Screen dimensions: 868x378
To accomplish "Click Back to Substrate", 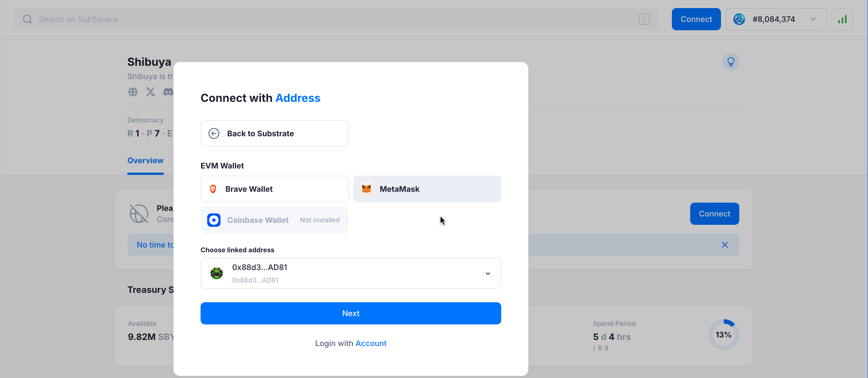I will coord(274,133).
